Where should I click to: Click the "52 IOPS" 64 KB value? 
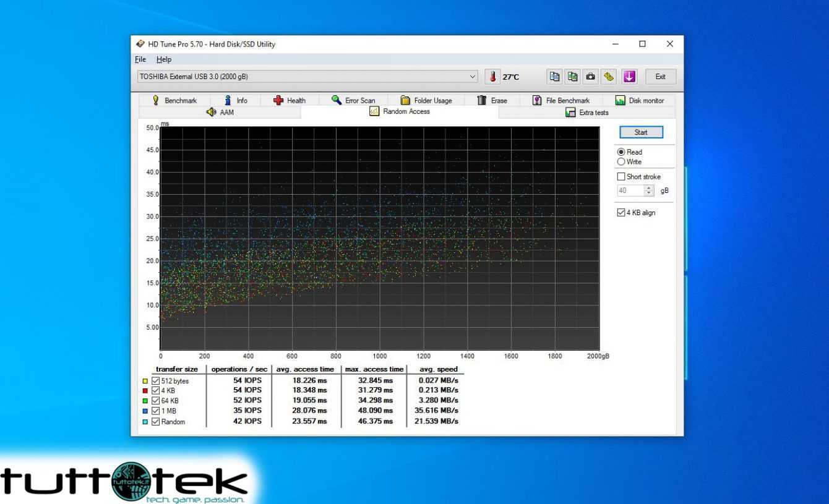coord(247,400)
